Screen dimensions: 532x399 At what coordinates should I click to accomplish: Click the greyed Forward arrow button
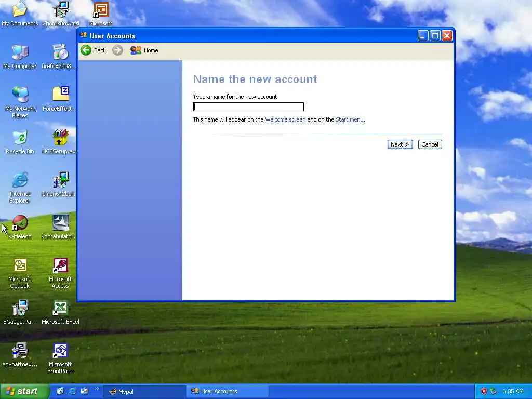tap(117, 50)
